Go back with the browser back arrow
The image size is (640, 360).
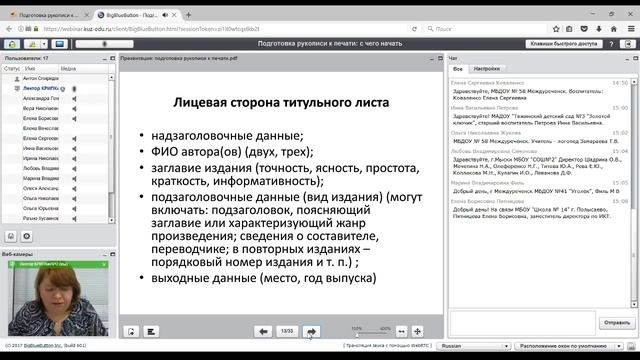[x=9, y=29]
